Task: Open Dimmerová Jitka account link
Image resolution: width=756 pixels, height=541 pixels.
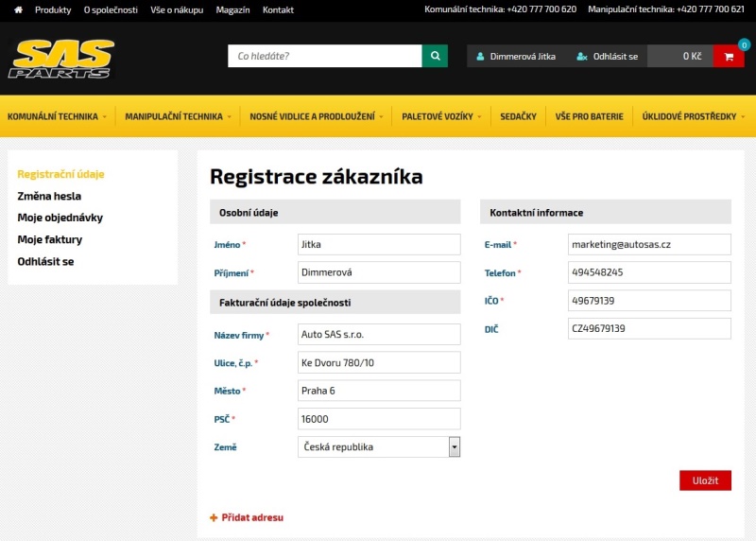Action: pos(523,57)
